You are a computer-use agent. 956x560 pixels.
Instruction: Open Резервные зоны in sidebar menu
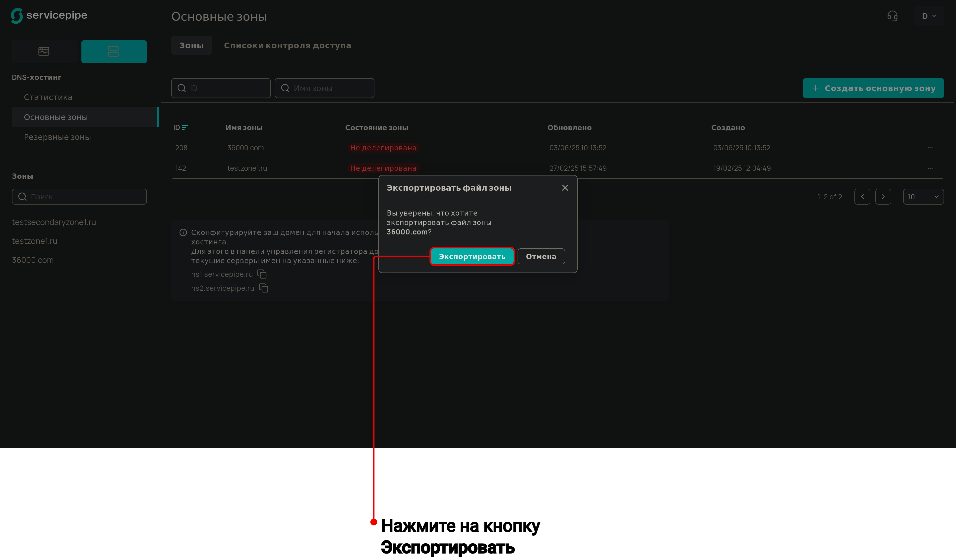57,137
